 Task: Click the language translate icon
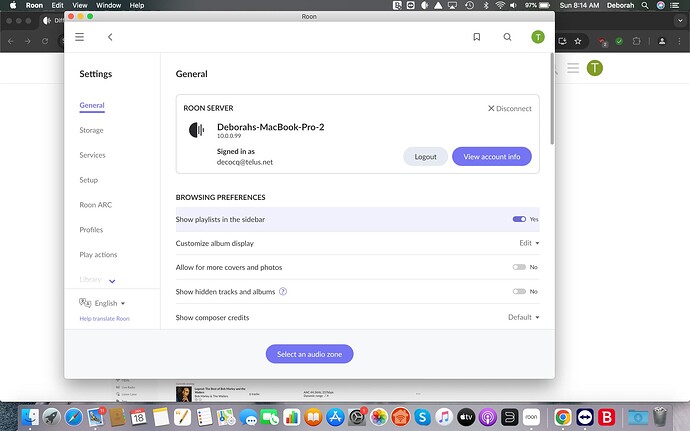(85, 302)
